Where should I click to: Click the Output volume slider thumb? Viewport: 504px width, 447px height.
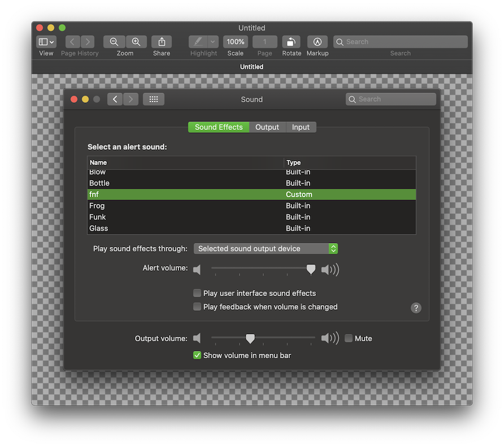click(x=250, y=338)
